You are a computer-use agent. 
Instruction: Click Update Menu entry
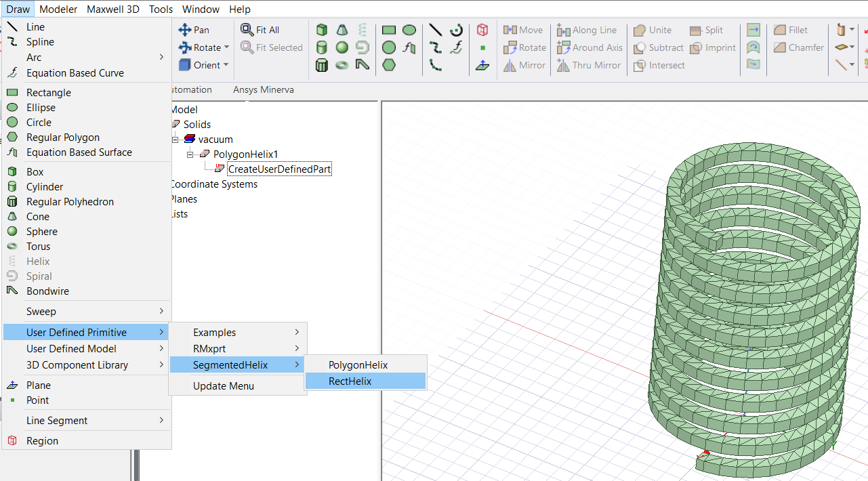pyautogui.click(x=224, y=386)
